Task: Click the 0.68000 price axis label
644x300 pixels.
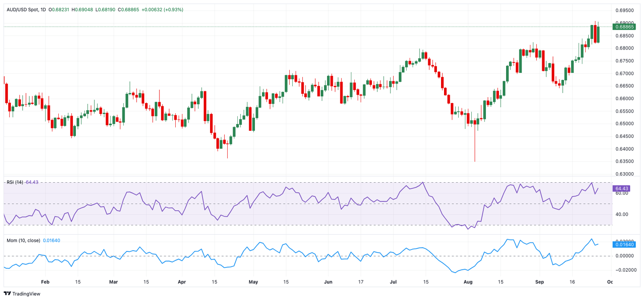Action: (624, 48)
